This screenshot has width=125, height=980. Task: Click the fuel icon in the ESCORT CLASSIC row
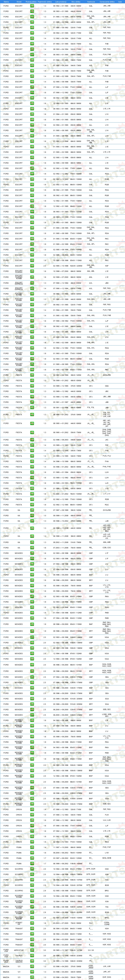(32, 271)
